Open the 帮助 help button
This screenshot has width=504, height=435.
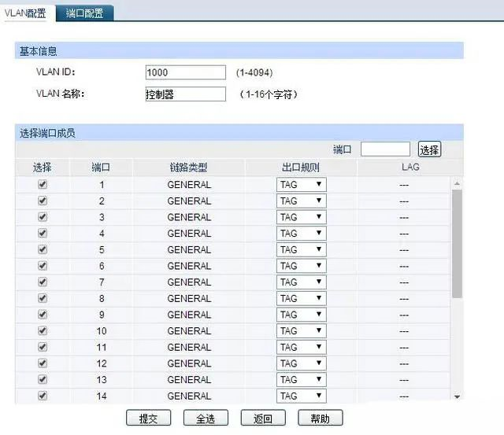point(320,418)
